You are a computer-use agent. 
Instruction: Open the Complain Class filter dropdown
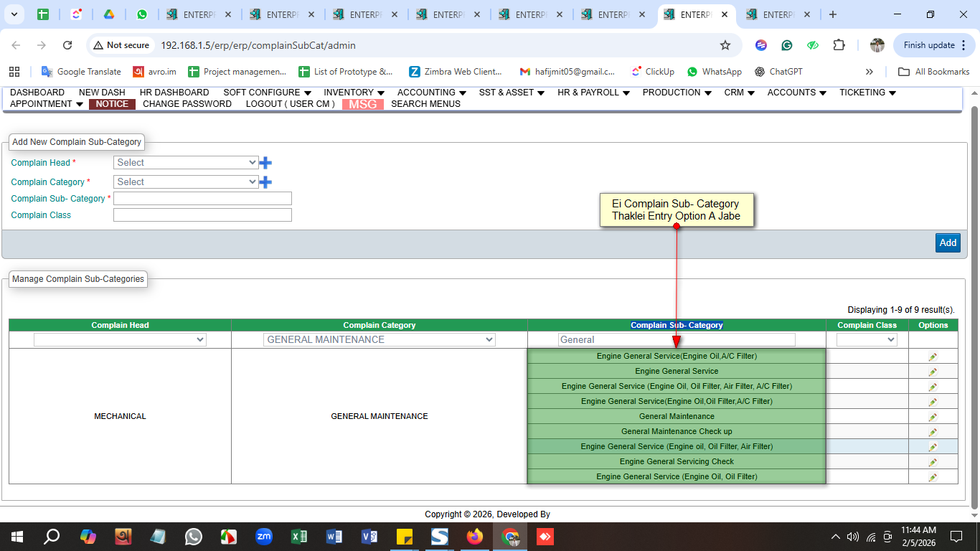867,340
